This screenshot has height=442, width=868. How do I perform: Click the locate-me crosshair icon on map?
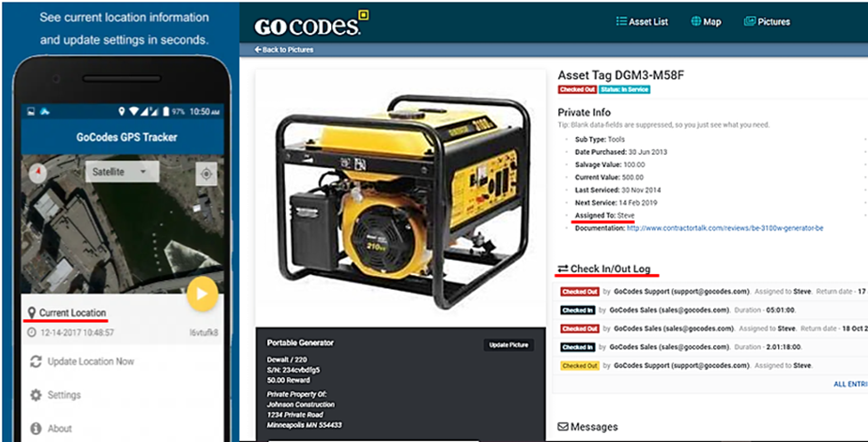pos(207,174)
